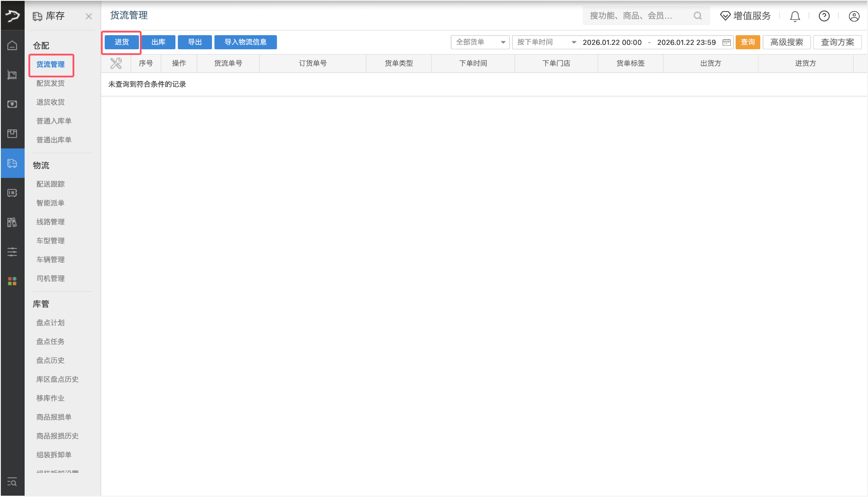Go to 线路管理 menu entry
Image resolution: width=868 pixels, height=497 pixels.
point(51,222)
